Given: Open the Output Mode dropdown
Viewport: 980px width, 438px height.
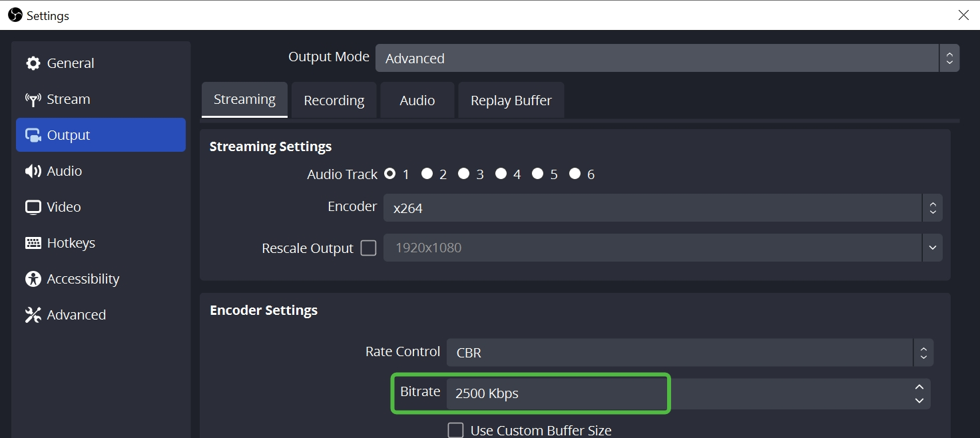Looking at the screenshot, I should point(667,59).
